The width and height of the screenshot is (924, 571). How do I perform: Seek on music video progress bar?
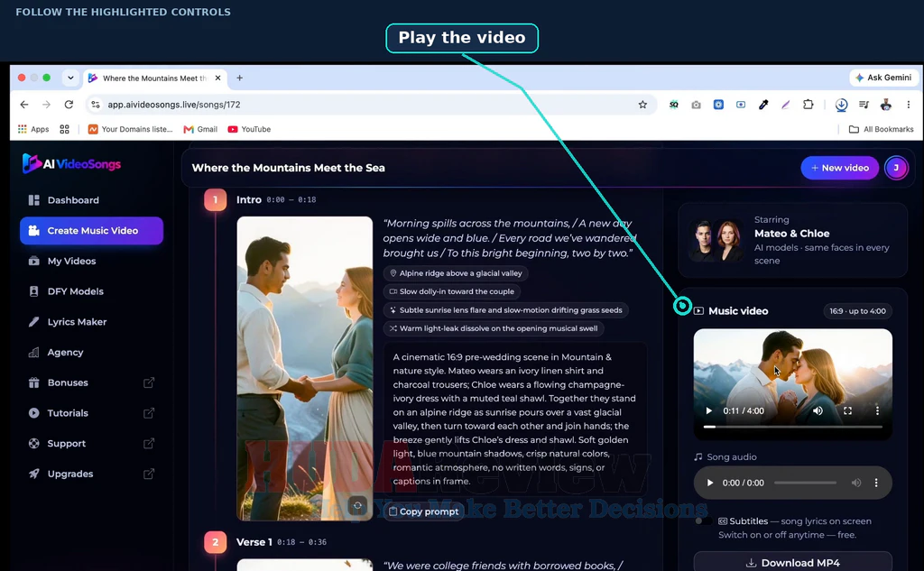[792, 427]
